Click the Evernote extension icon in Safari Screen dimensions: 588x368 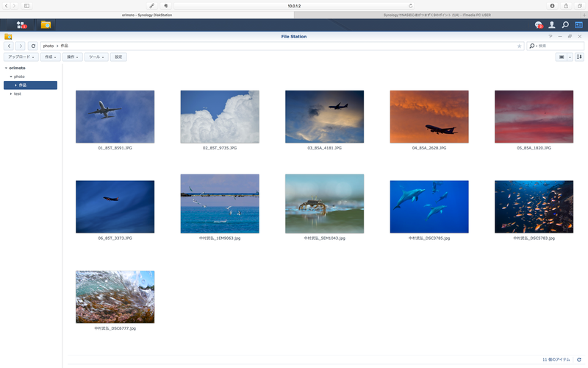coord(166,6)
